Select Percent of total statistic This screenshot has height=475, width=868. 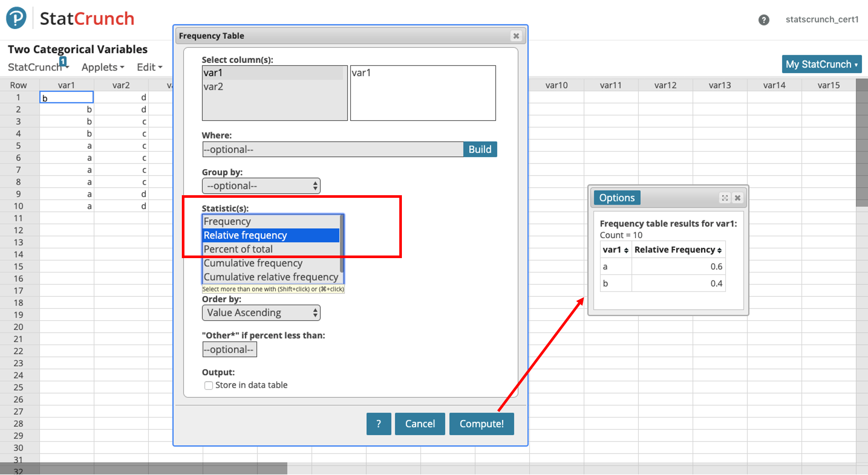[x=238, y=249]
